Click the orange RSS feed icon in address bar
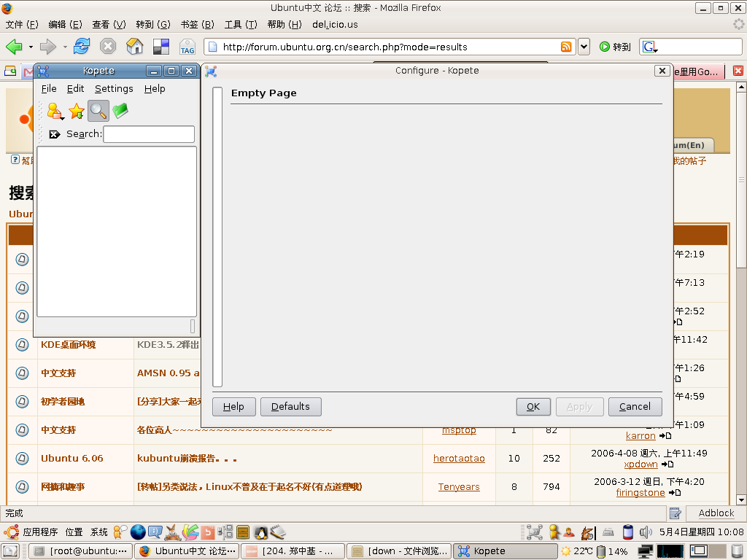 click(566, 47)
